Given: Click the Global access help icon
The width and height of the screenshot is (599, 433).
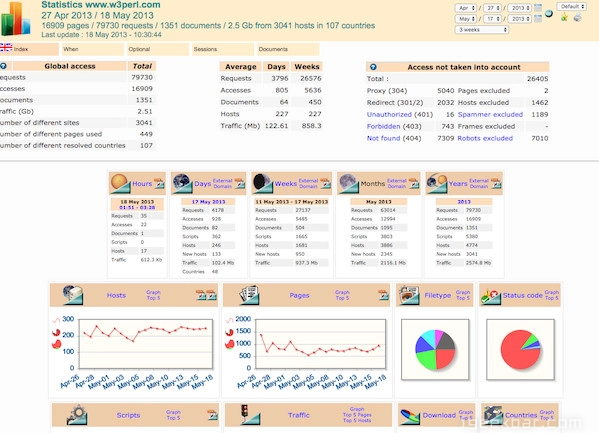Looking at the screenshot, I should pyautogui.click(x=3, y=66).
